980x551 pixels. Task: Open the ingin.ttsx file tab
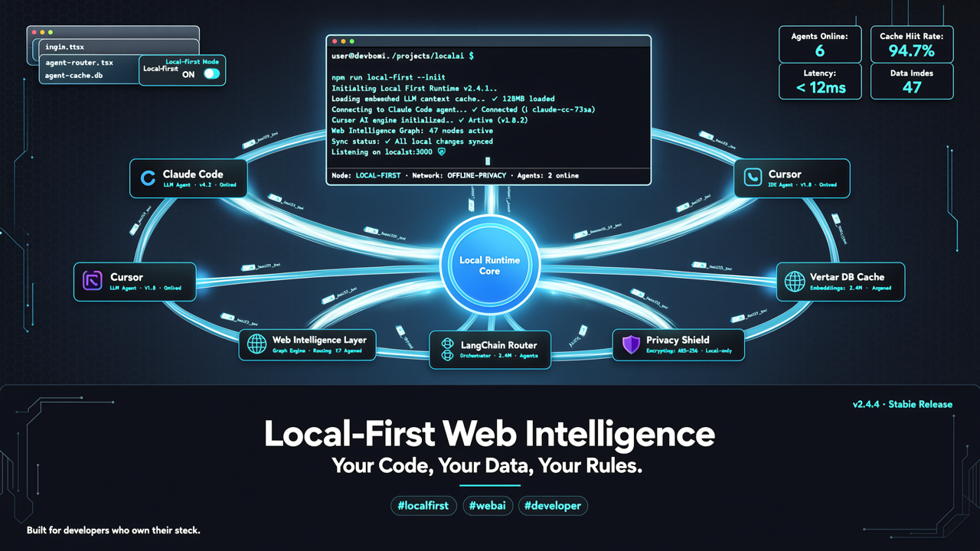pos(64,47)
